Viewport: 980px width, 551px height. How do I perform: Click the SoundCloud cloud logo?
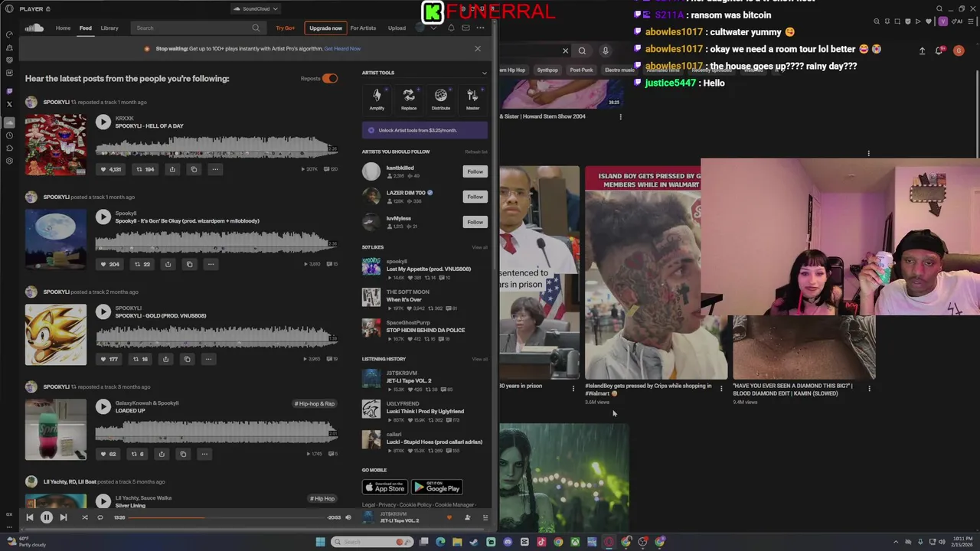[x=34, y=28]
